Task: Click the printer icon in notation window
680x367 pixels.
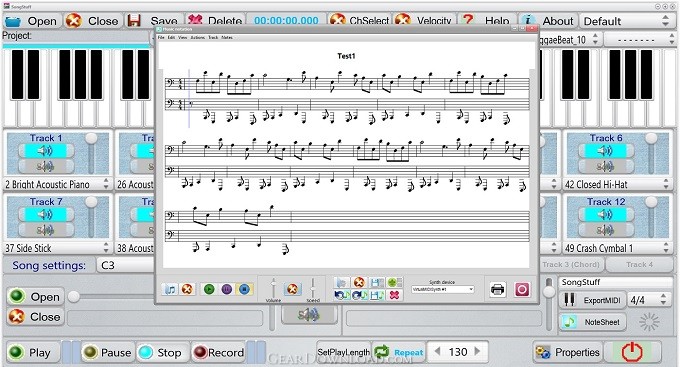Action: tap(497, 289)
